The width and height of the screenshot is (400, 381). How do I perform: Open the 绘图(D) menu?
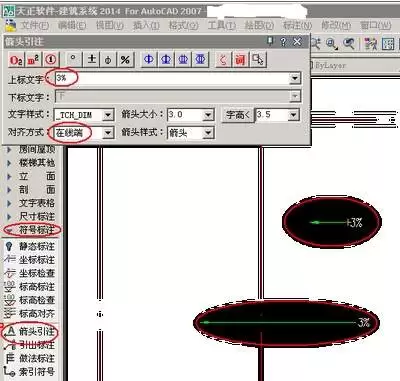[x=259, y=25]
